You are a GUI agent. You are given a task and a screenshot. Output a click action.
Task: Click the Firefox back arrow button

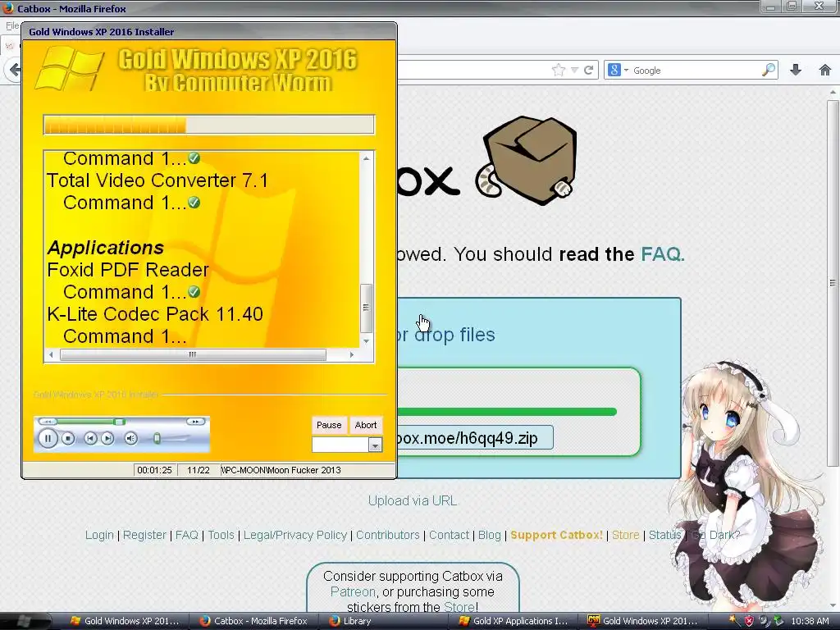15,71
